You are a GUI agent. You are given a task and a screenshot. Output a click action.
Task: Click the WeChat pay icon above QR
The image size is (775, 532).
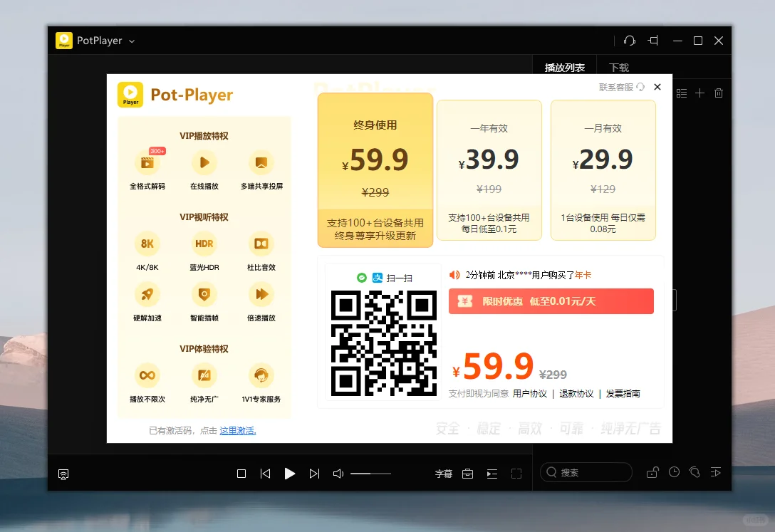pyautogui.click(x=362, y=278)
